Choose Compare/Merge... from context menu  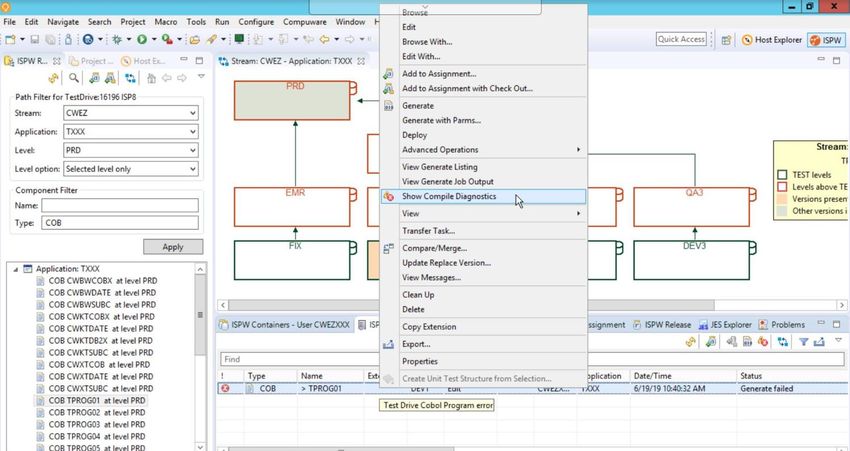pyautogui.click(x=484, y=248)
